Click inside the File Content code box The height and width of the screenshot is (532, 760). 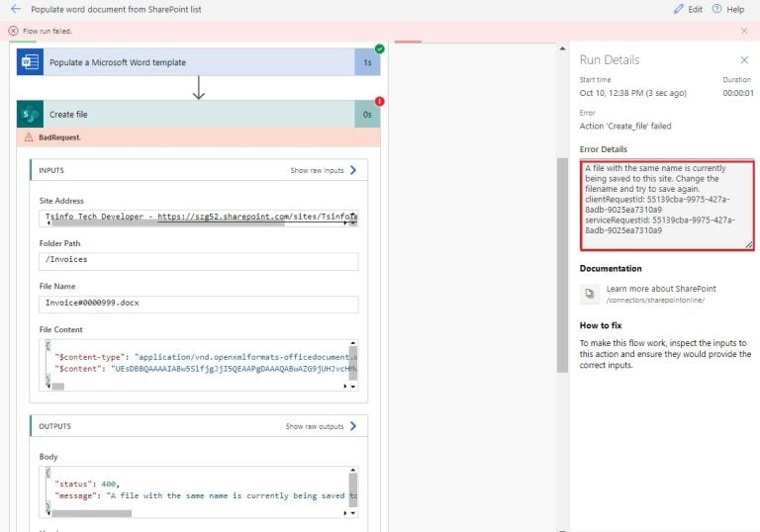click(x=199, y=364)
